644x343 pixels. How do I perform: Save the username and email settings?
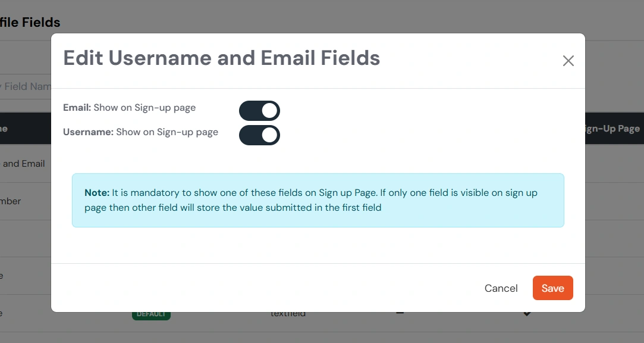552,288
